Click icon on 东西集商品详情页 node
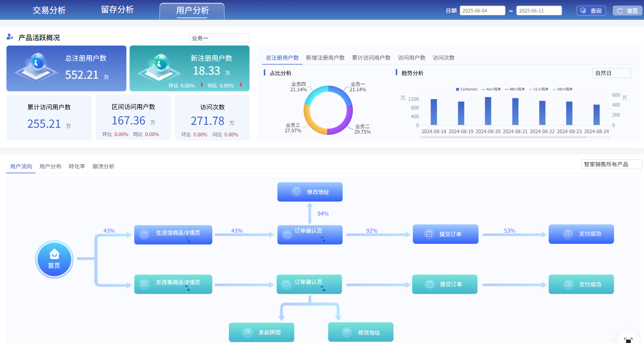Image resolution: width=644 pixels, height=343 pixels. [144, 284]
